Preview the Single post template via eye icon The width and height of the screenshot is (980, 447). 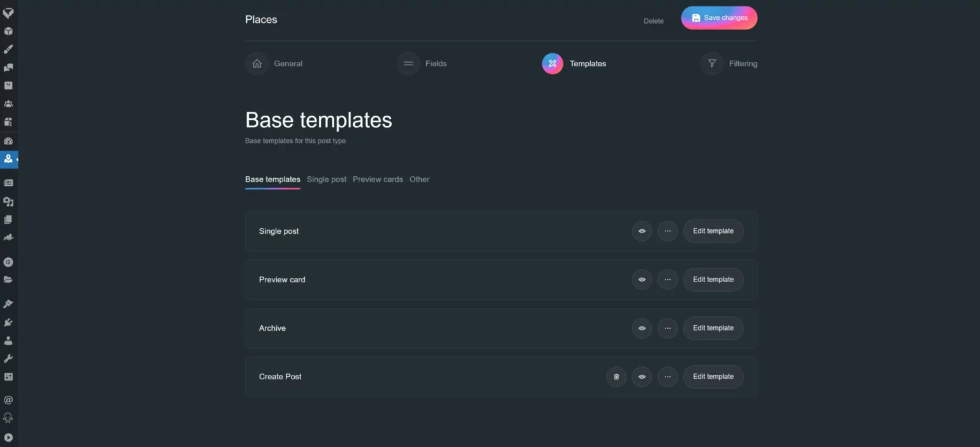point(642,231)
